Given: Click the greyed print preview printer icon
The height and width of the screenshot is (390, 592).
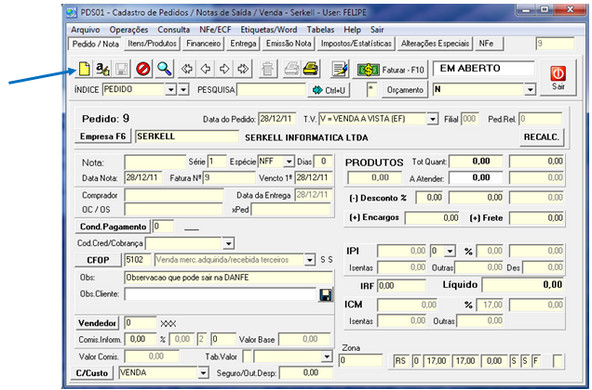Looking at the screenshot, I should 291,69.
